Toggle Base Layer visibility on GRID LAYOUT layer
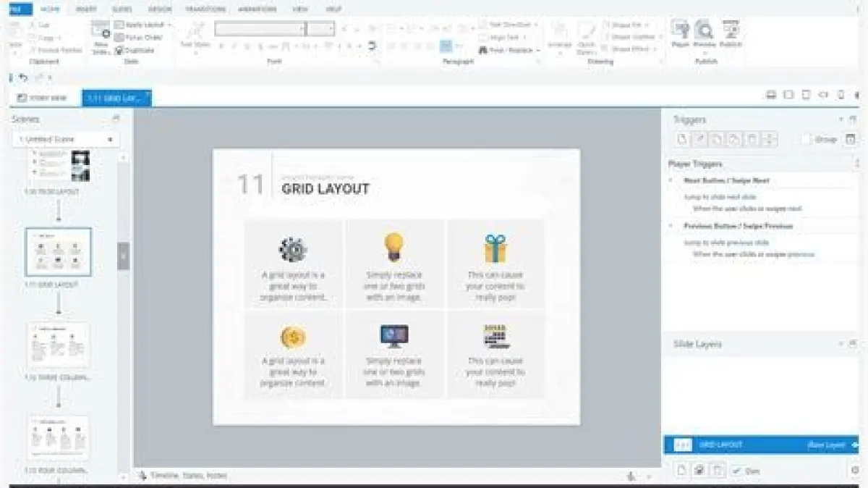 pos(856,445)
